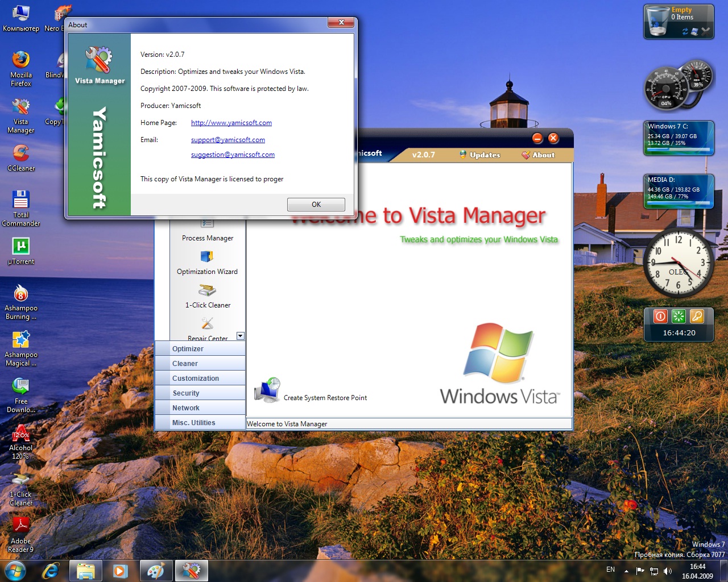This screenshot has height=582, width=728.
Task: Show hidden tray icons arrow
Action: click(x=626, y=571)
